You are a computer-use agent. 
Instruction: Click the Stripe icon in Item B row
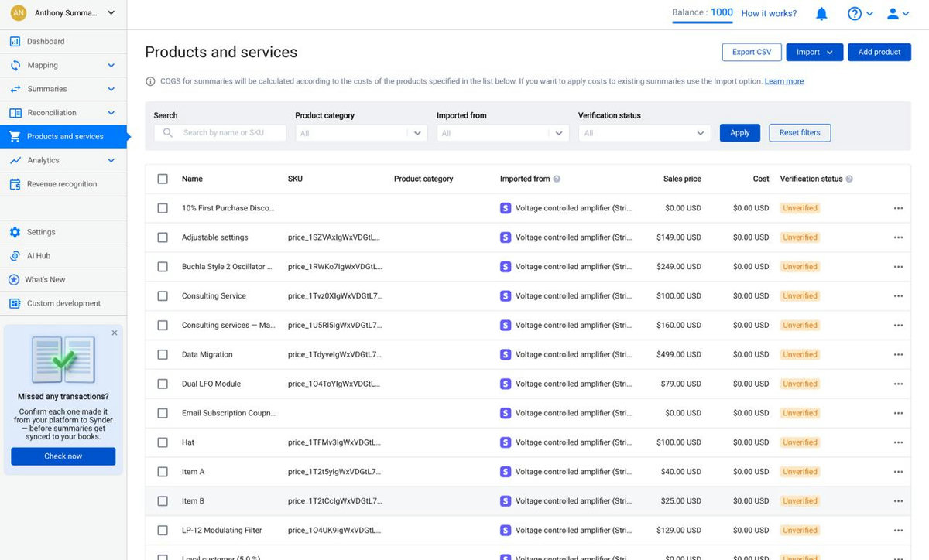point(506,501)
